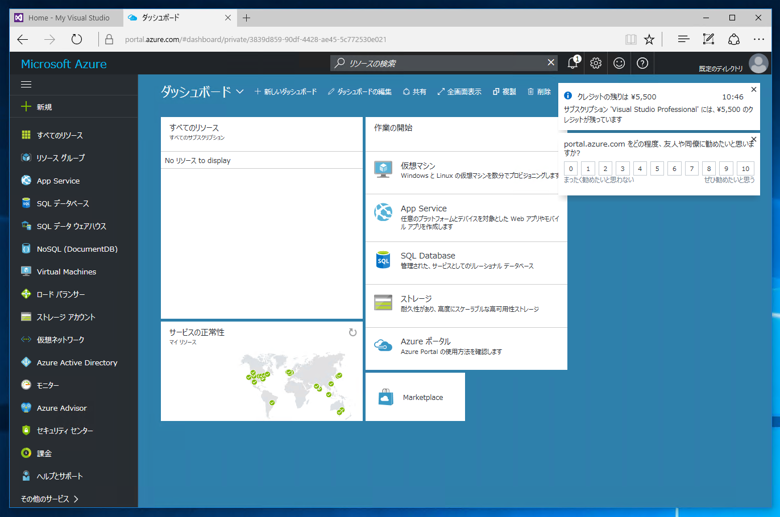Add page to favorites star

point(649,39)
